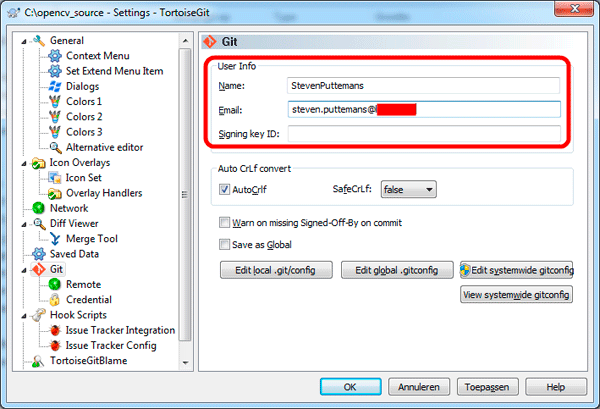Viewport: 600px width, 409px height.
Task: Select Remote under Git
Action: click(83, 284)
